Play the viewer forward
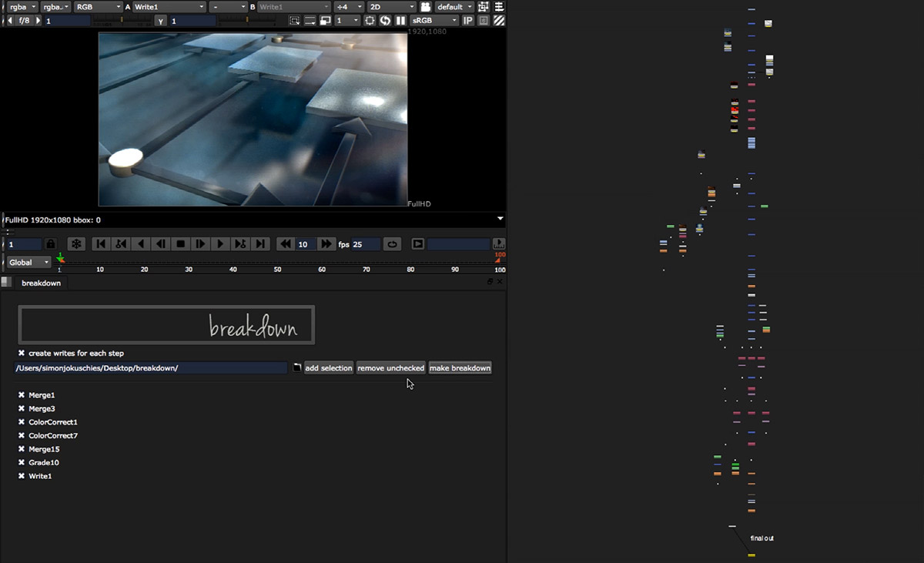Screen dimensions: 924x563 (x=220, y=244)
